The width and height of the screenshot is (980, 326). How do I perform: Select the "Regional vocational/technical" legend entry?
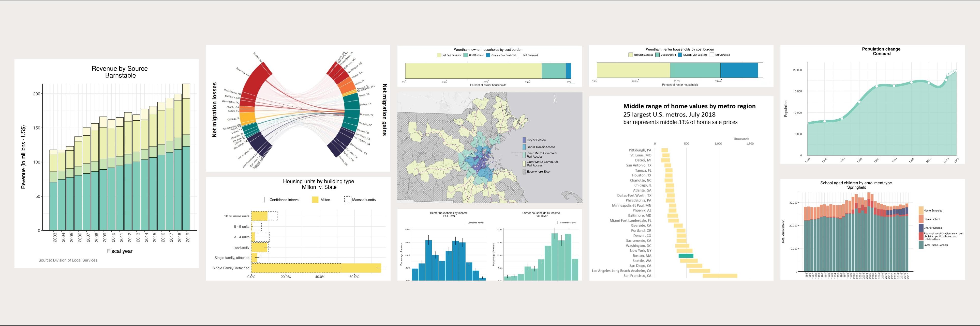pos(921,236)
